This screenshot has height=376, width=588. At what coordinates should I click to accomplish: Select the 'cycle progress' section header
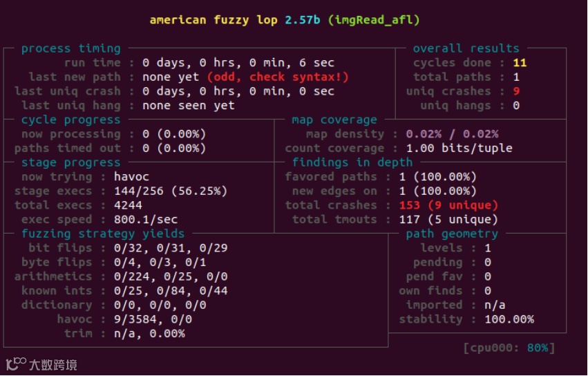click(x=71, y=120)
